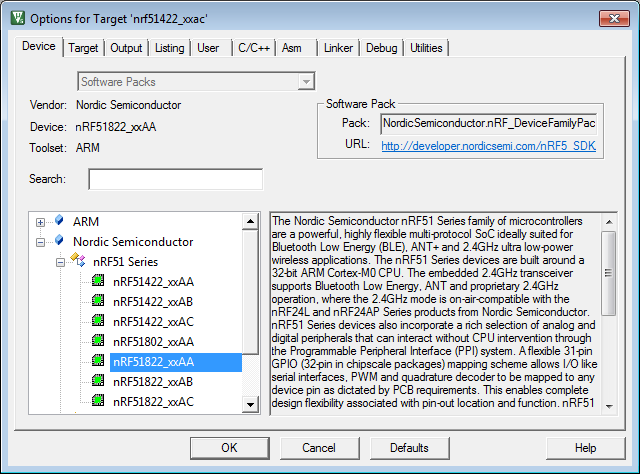Click the chip icon beside nRF51822_xxAA
The width and height of the screenshot is (640, 474).
tap(98, 360)
